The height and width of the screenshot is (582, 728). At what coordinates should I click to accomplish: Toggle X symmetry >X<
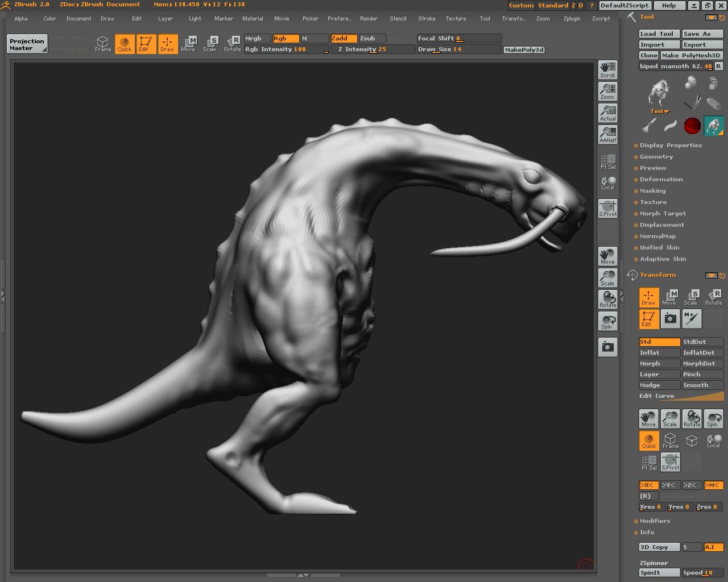point(648,485)
